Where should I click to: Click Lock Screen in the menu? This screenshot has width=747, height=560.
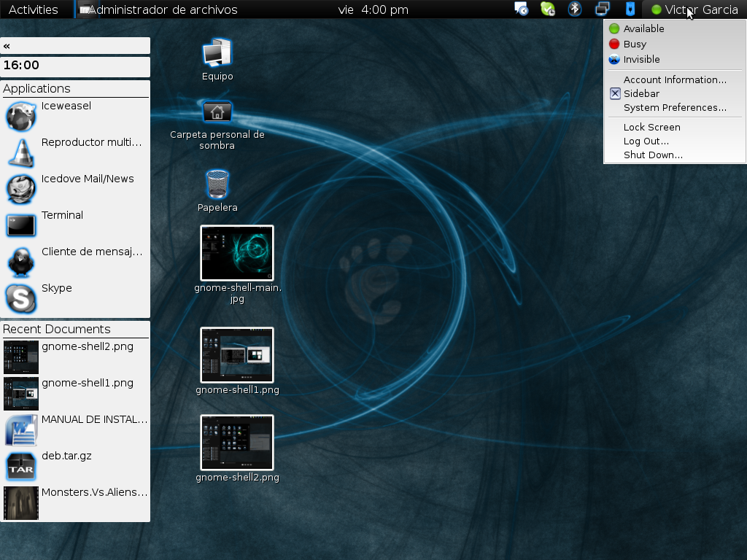click(651, 127)
